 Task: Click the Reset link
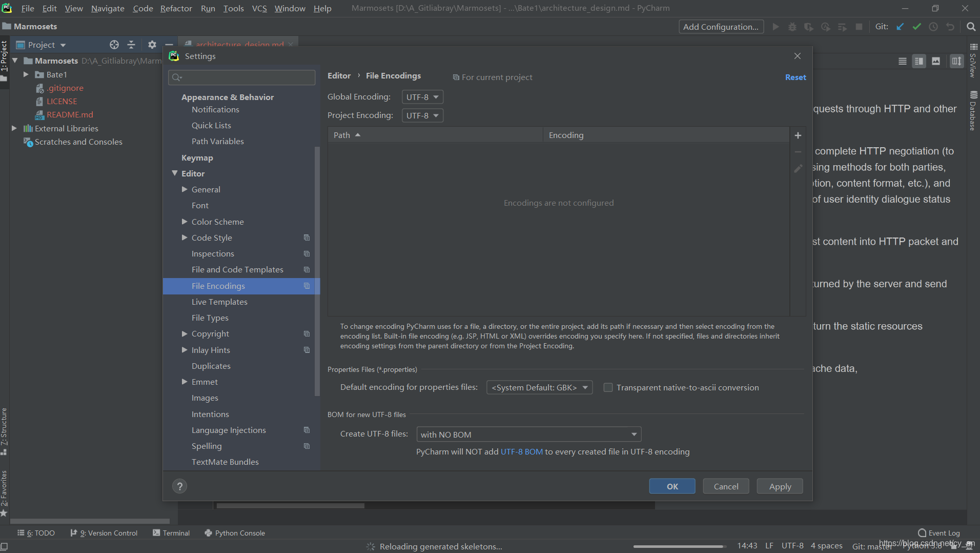(x=795, y=77)
